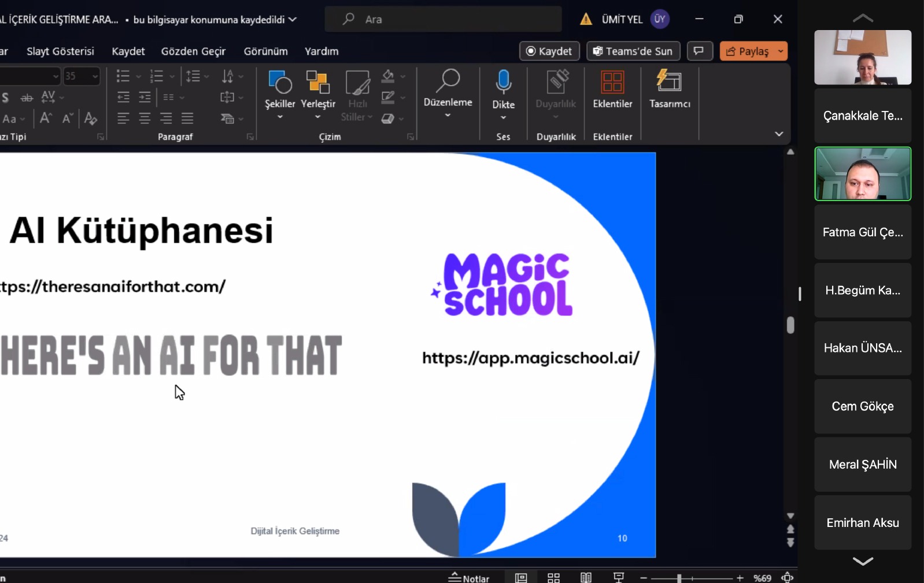924x583 pixels.
Task: Expand the numbering style dropdown arrow
Action: (172, 76)
